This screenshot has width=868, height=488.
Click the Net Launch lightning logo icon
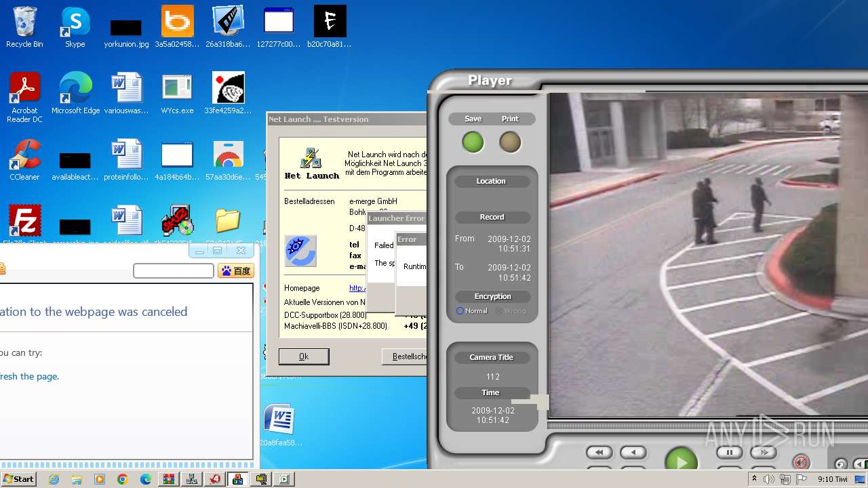pos(311,158)
